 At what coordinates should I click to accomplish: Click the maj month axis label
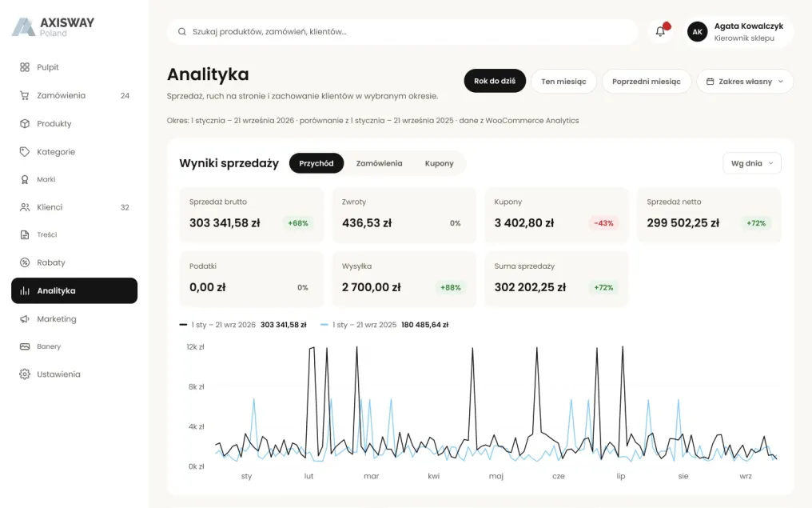(x=496, y=476)
